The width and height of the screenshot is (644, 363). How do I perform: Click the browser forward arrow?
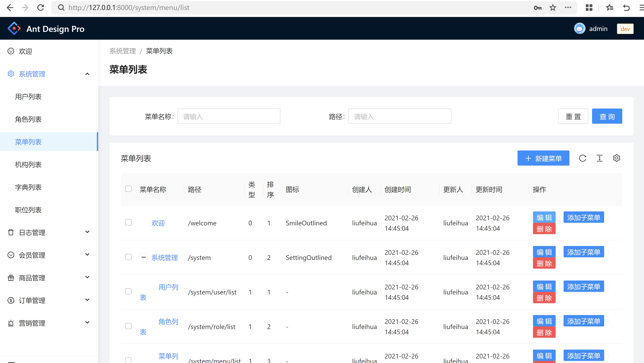pyautogui.click(x=25, y=8)
